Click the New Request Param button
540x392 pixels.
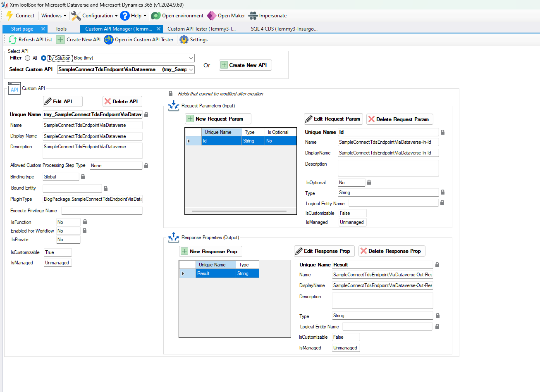pos(218,119)
